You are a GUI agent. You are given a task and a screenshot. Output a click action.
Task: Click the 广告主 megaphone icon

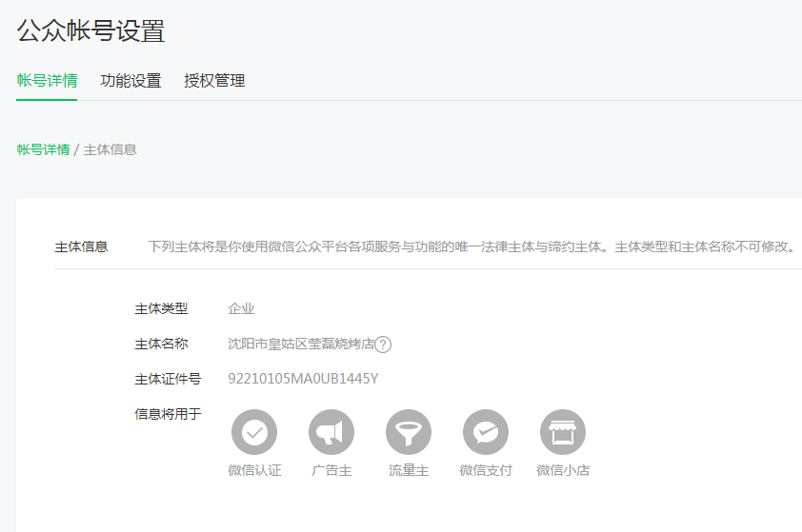331,432
